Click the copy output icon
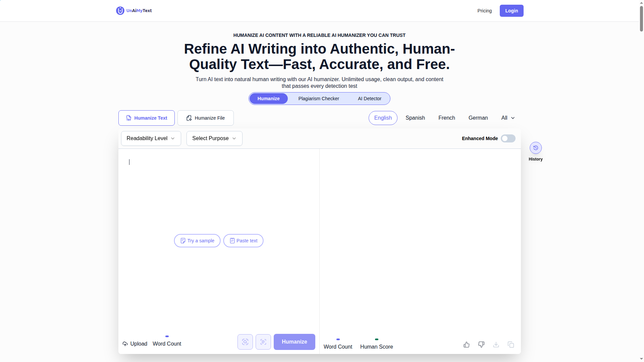This screenshot has height=362, width=644. click(x=511, y=345)
